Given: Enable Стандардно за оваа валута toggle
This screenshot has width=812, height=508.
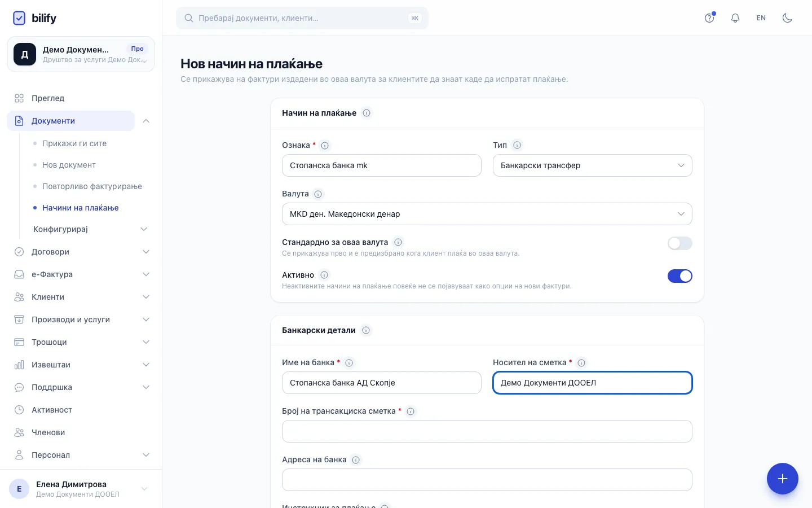Looking at the screenshot, I should coord(680,243).
